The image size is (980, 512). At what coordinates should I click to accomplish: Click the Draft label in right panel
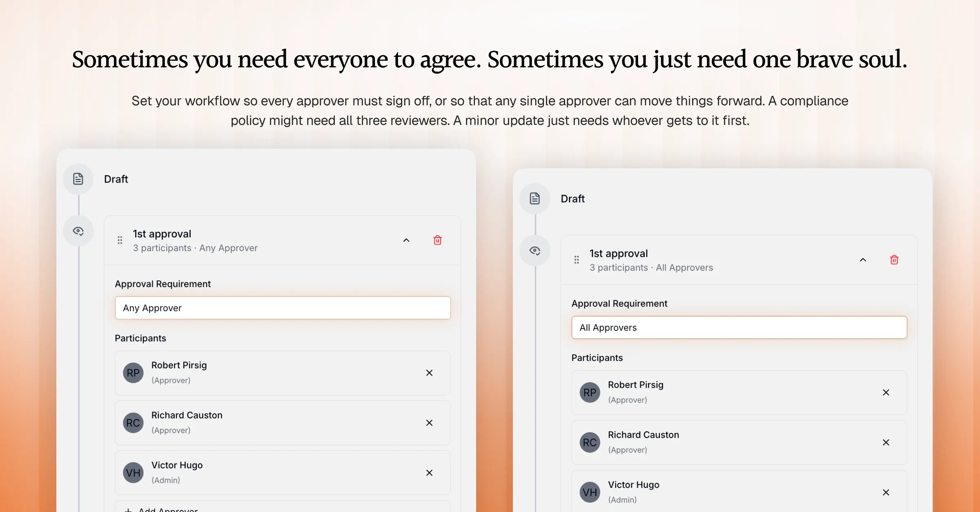tap(572, 199)
